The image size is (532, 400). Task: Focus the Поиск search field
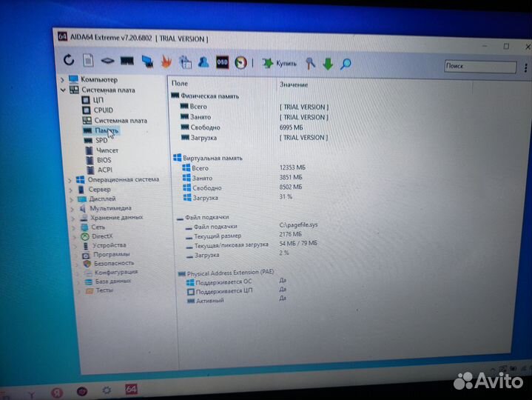click(x=480, y=66)
